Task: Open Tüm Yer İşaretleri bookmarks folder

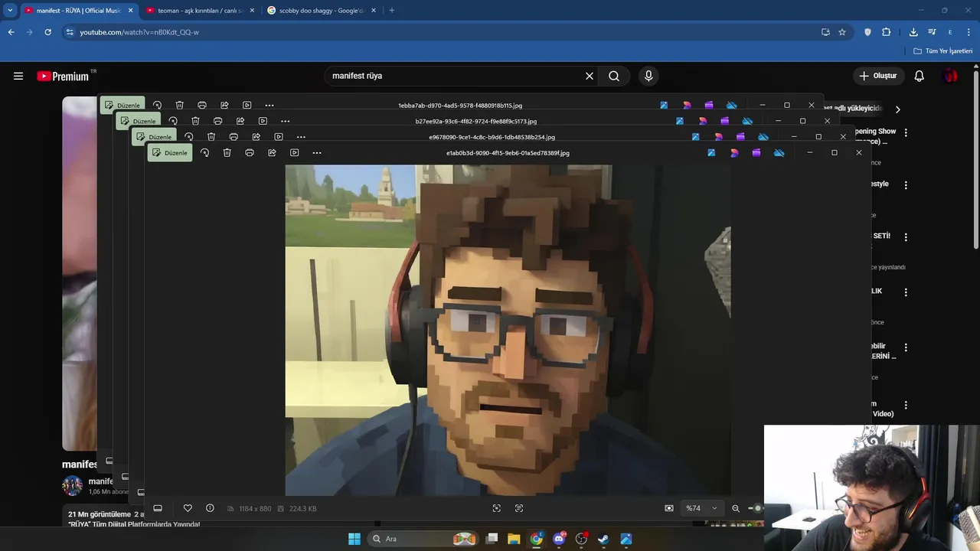Action: 943,51
